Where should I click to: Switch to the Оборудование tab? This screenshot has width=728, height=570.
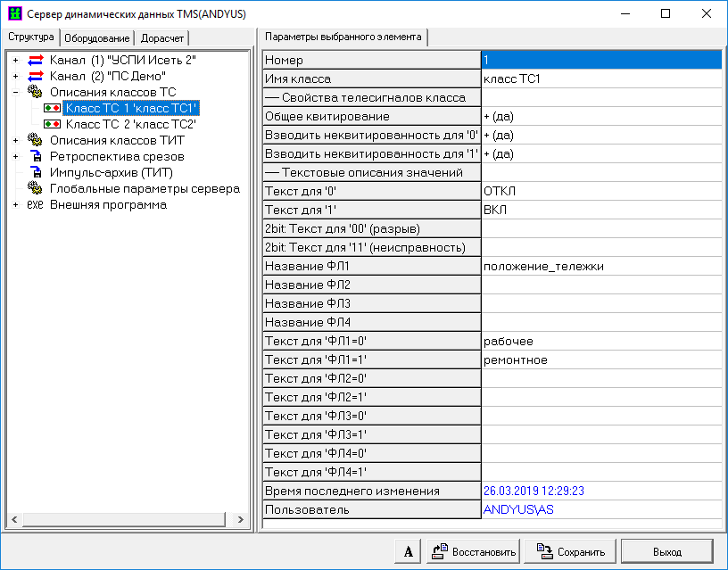click(x=98, y=37)
